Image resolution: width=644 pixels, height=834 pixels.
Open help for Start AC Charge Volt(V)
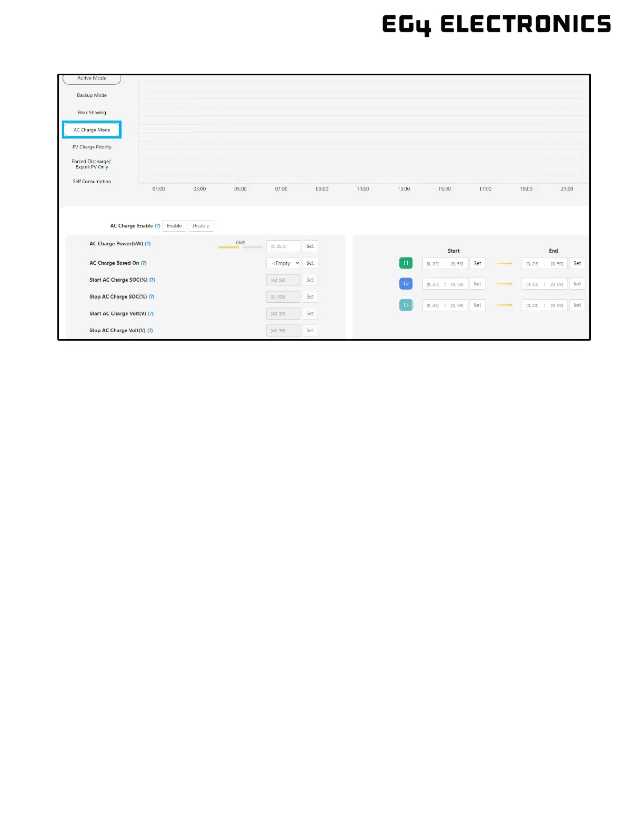(x=150, y=314)
